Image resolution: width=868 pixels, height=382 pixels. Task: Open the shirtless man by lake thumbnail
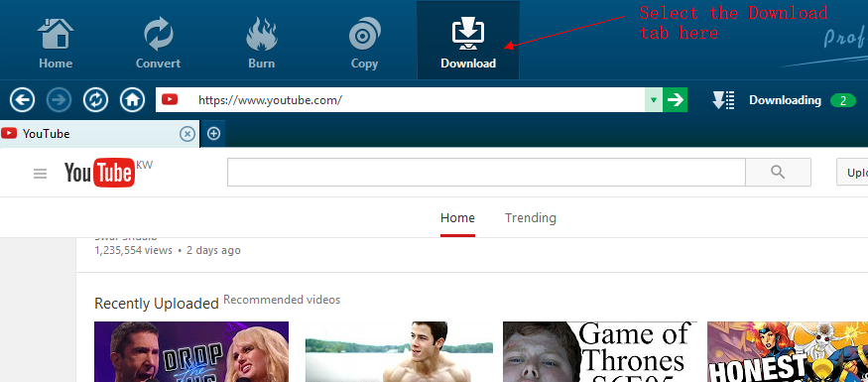pyautogui.click(x=399, y=352)
